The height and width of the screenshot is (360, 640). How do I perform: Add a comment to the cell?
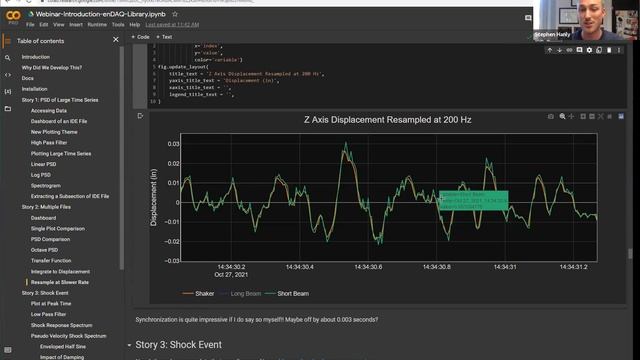point(579,50)
